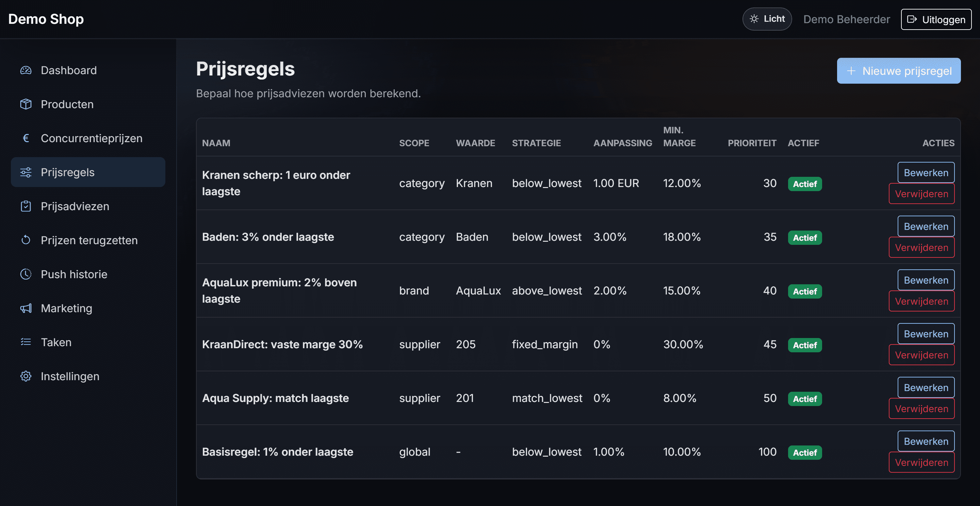
Task: Click the '1.00 EUR' adjustment value
Action: pyautogui.click(x=616, y=183)
